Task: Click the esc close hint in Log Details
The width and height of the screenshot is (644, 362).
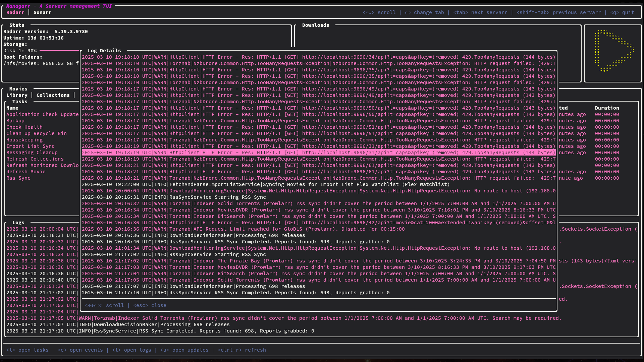Action: [150, 305]
